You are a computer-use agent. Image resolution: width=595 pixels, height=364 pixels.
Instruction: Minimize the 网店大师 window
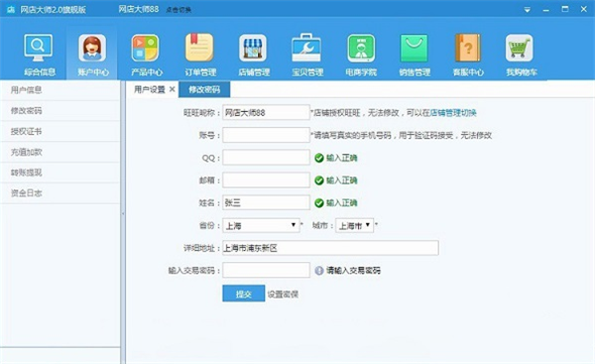[546, 10]
